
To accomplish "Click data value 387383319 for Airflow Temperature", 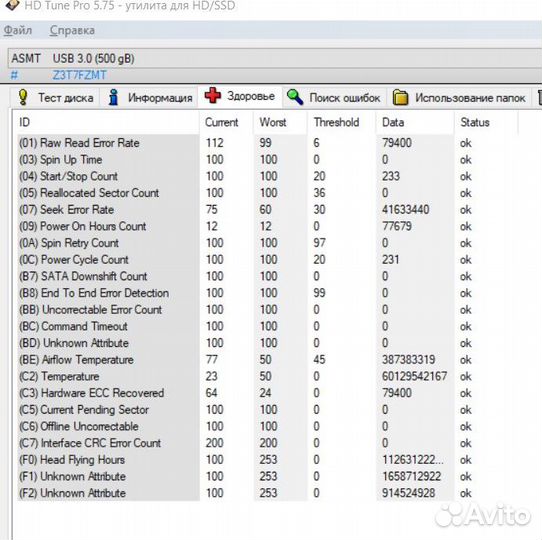I will point(409,360).
